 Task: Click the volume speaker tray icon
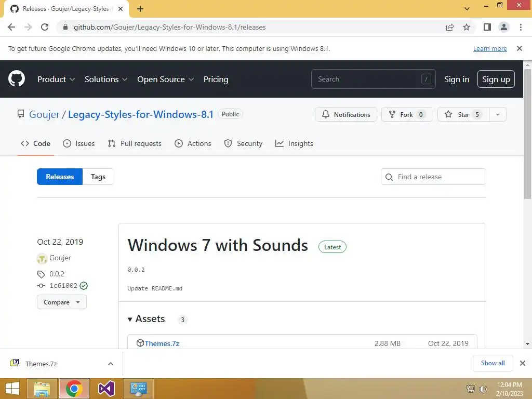click(x=483, y=389)
